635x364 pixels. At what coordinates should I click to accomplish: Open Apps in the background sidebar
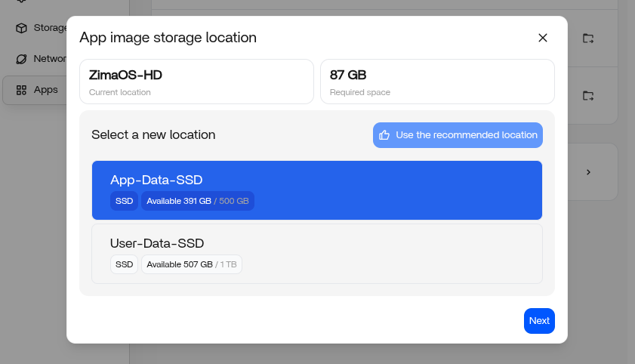[x=36, y=90]
